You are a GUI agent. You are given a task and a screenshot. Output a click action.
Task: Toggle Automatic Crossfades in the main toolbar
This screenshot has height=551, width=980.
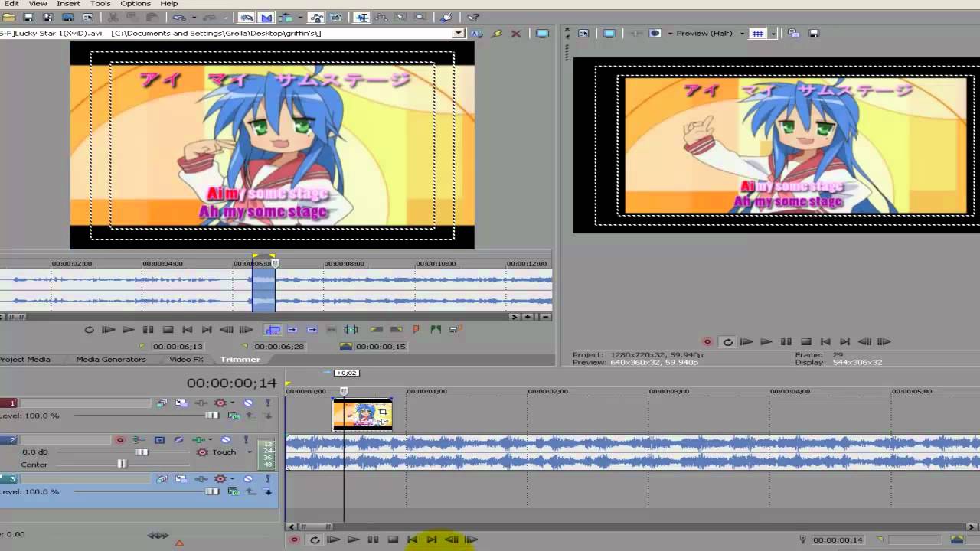pos(266,17)
